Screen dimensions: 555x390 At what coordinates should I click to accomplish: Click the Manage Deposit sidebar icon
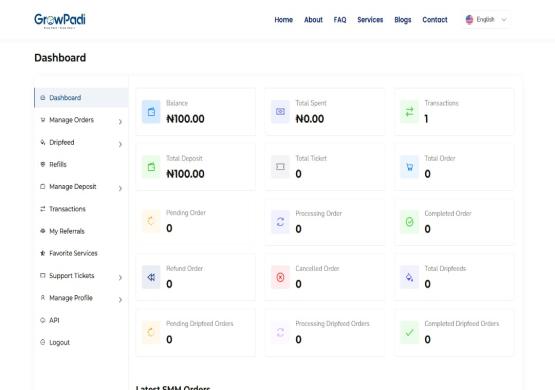[x=43, y=186]
